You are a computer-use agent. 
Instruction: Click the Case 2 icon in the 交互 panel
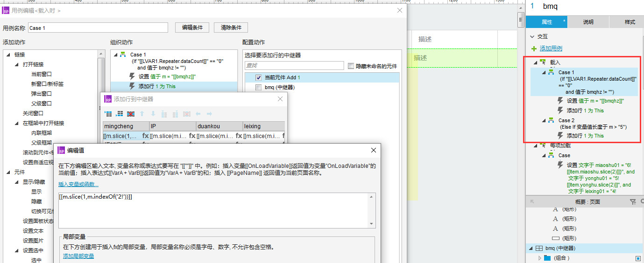click(x=551, y=120)
